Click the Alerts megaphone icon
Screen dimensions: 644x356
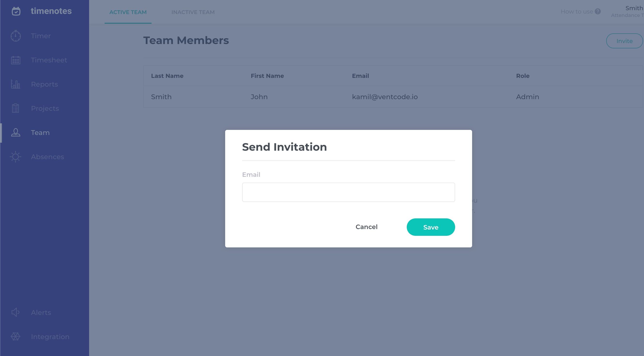tap(15, 312)
